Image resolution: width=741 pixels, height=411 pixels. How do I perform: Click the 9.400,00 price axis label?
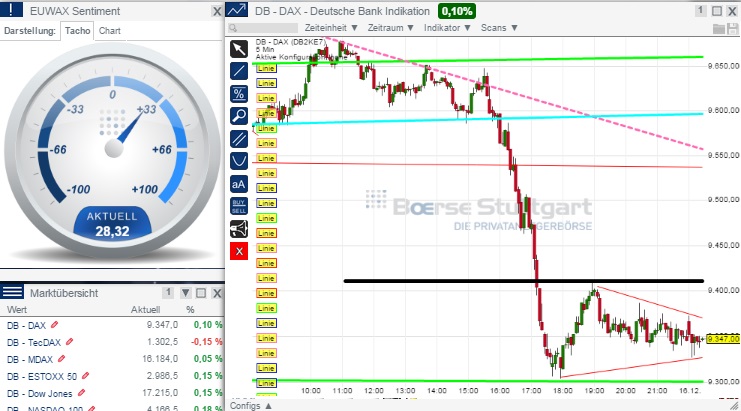(723, 290)
